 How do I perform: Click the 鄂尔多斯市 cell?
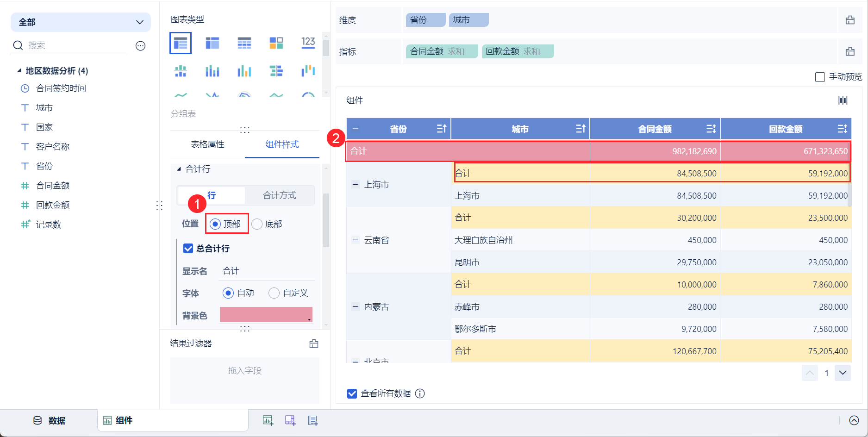pos(520,329)
